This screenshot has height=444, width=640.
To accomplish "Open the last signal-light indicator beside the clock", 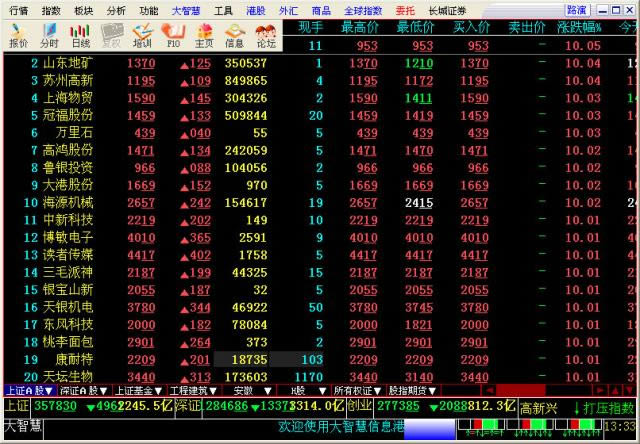I will 578,426.
